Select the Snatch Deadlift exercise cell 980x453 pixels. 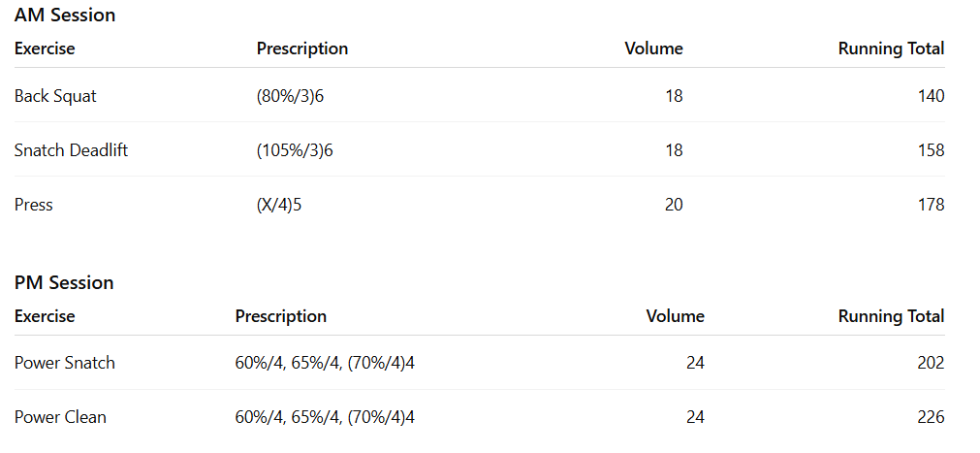(71, 150)
